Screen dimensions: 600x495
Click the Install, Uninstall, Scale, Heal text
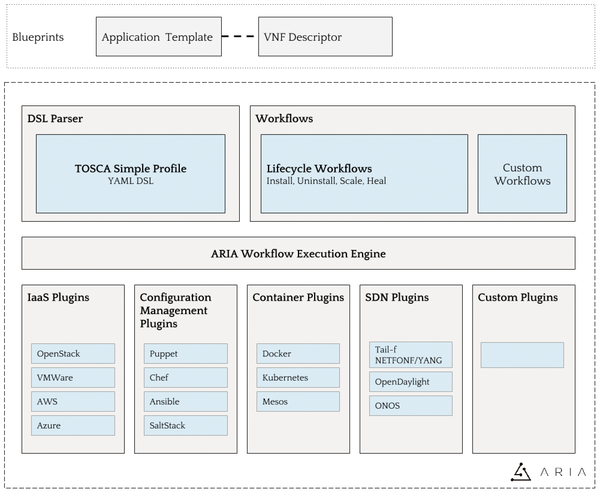[326, 181]
